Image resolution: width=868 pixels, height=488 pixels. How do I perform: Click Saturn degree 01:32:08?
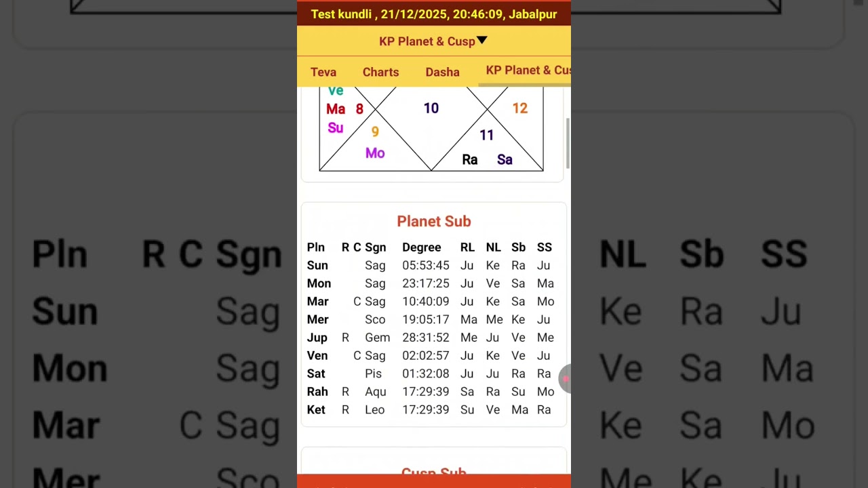click(426, 373)
